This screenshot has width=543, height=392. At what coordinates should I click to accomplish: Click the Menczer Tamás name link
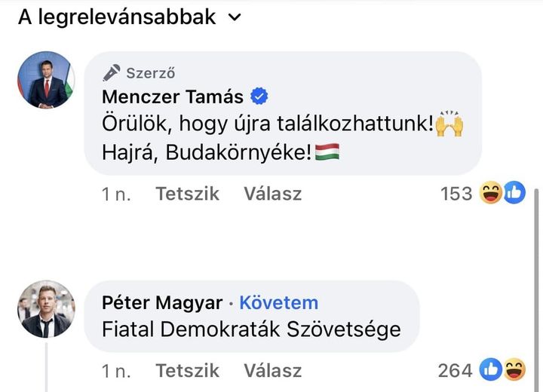tap(173, 96)
